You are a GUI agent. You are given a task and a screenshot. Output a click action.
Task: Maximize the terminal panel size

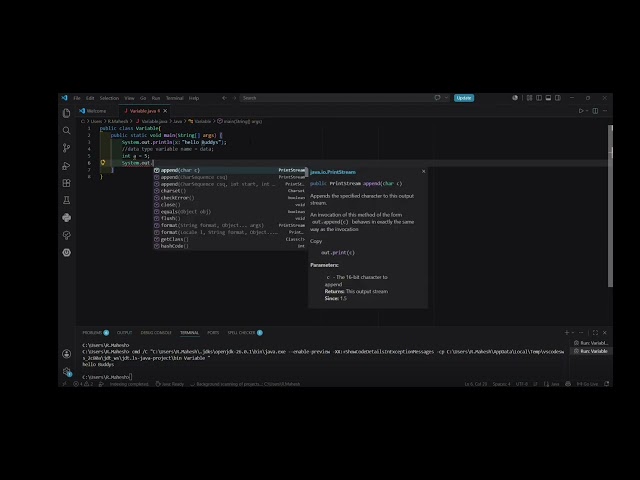tap(595, 333)
